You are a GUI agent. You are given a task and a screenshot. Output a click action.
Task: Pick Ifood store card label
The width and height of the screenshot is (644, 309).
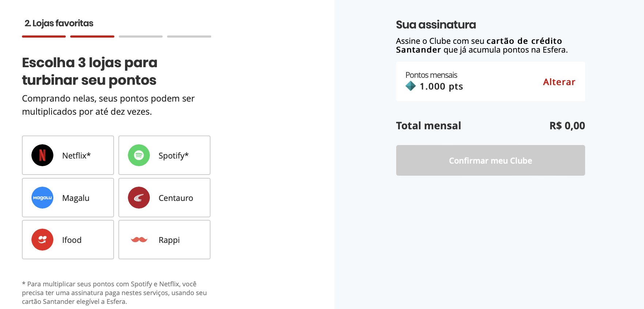click(x=72, y=240)
